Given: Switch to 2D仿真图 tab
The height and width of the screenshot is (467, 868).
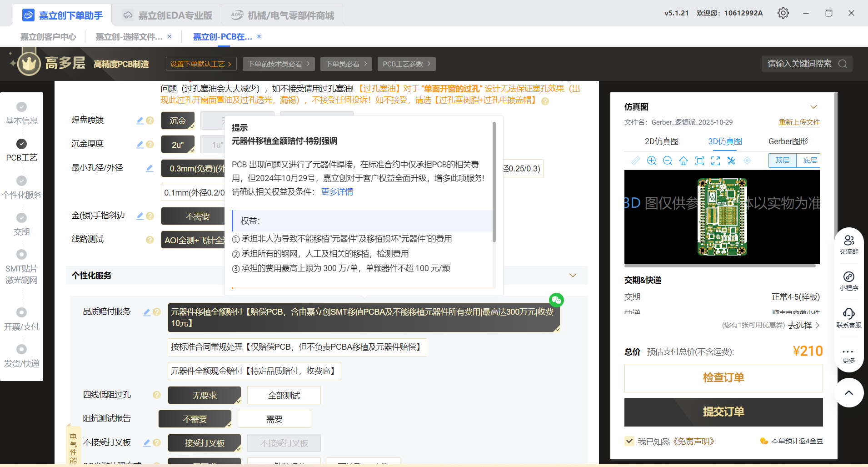Looking at the screenshot, I should click(x=661, y=141).
